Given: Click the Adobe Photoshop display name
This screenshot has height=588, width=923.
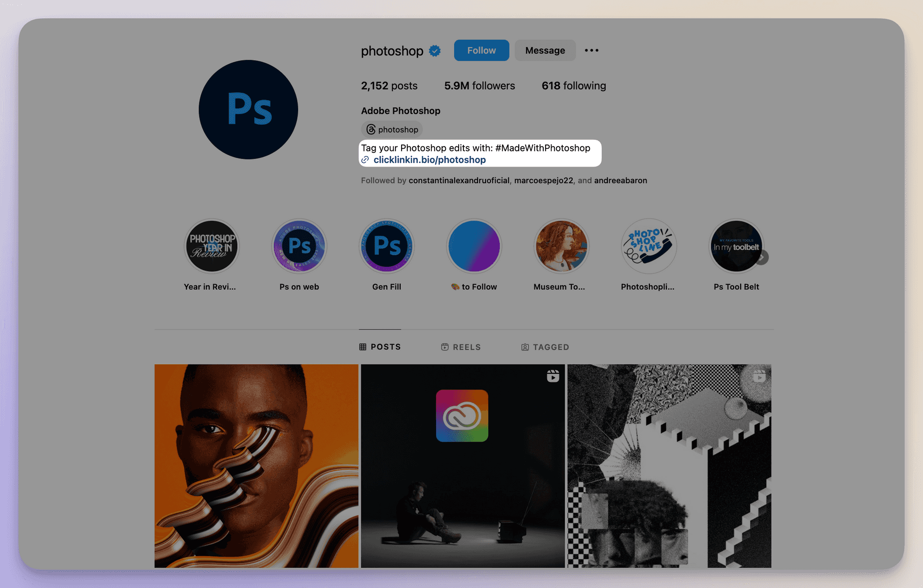Looking at the screenshot, I should pos(401,111).
